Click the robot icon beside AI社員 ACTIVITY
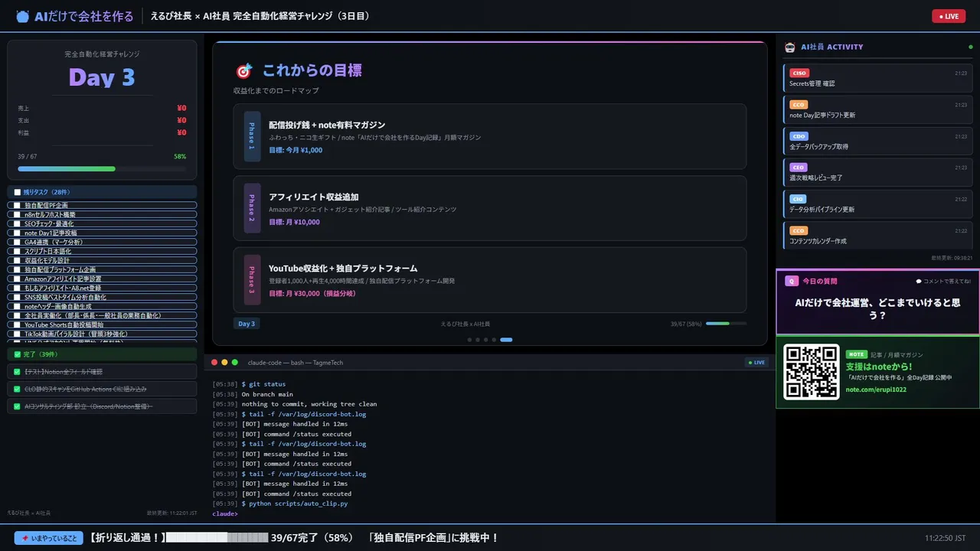 pyautogui.click(x=790, y=47)
